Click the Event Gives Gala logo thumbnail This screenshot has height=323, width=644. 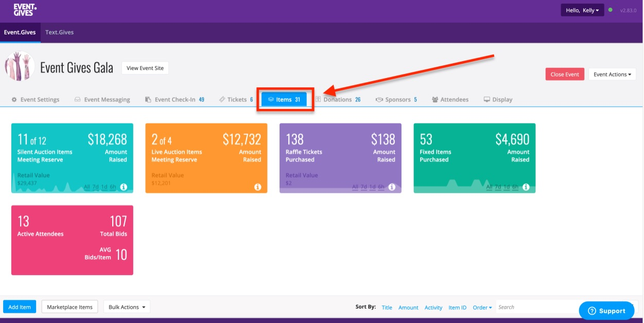pyautogui.click(x=20, y=67)
